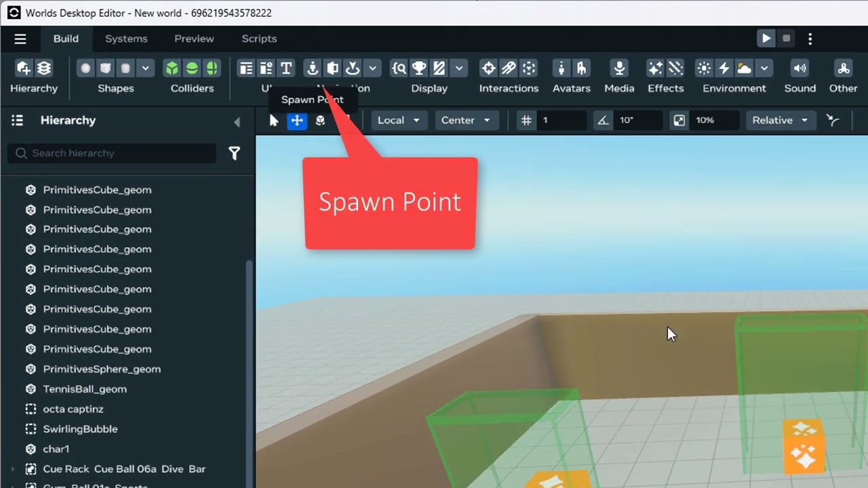The image size is (868, 488).
Task: Click the projectile icon in Interactions
Action: coord(509,68)
